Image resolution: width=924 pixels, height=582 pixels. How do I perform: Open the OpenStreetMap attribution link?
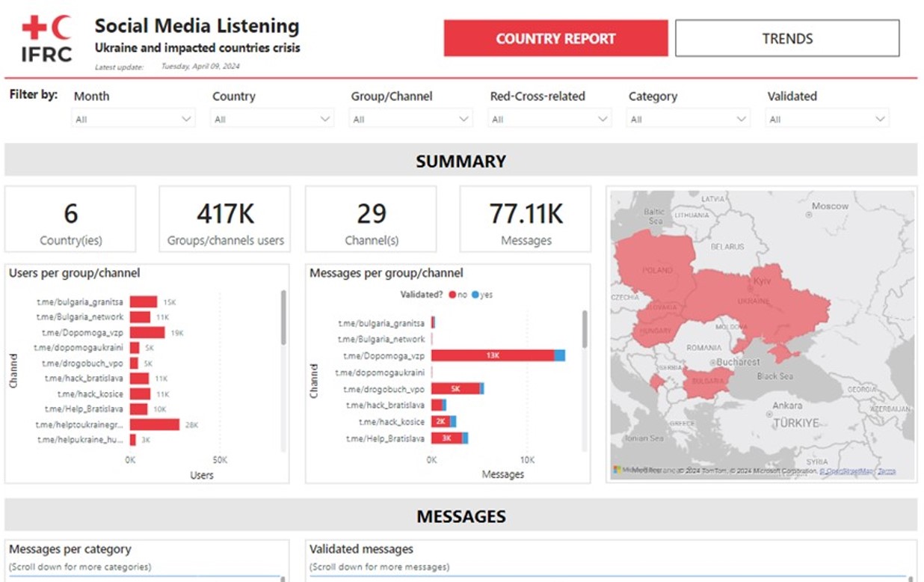pyautogui.click(x=846, y=471)
